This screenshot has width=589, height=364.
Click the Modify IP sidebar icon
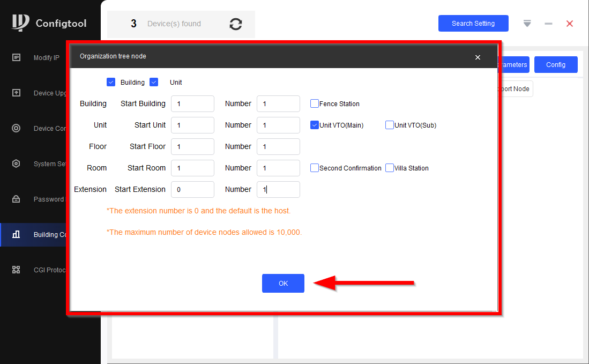(x=16, y=57)
